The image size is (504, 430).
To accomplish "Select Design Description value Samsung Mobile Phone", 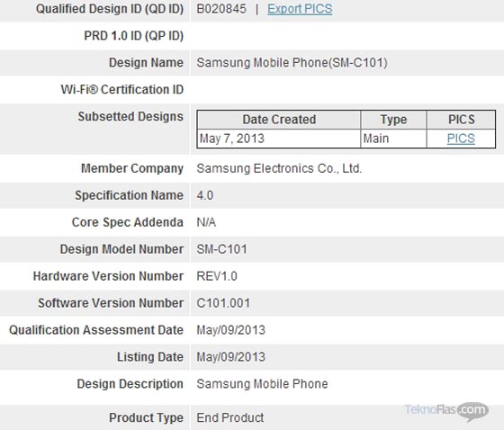I will [262, 384].
